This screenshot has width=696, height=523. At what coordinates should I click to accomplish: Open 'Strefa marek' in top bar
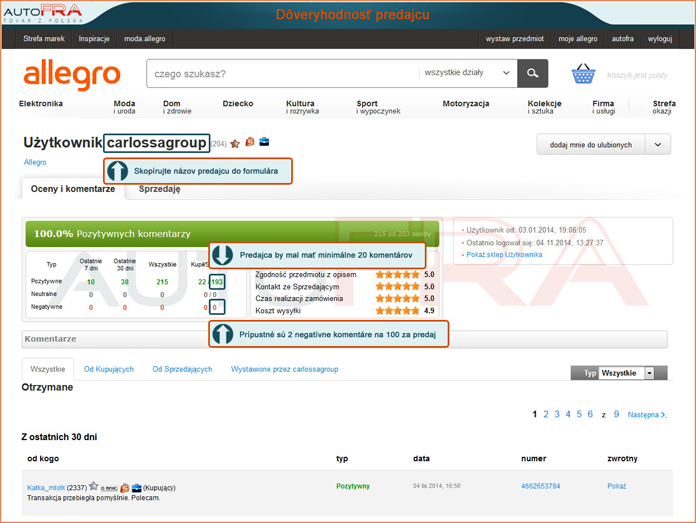coord(44,39)
